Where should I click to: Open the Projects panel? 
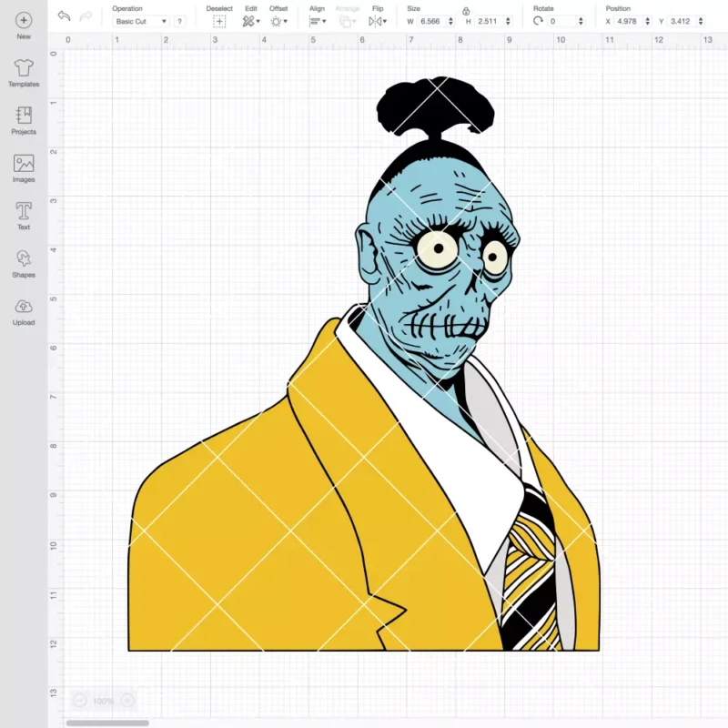24,121
